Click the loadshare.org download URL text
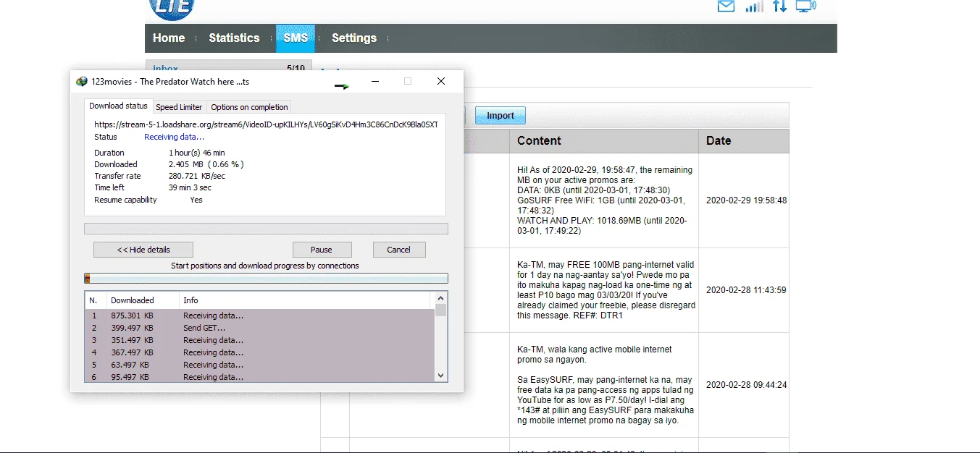This screenshot has height=453, width=980. click(266, 124)
